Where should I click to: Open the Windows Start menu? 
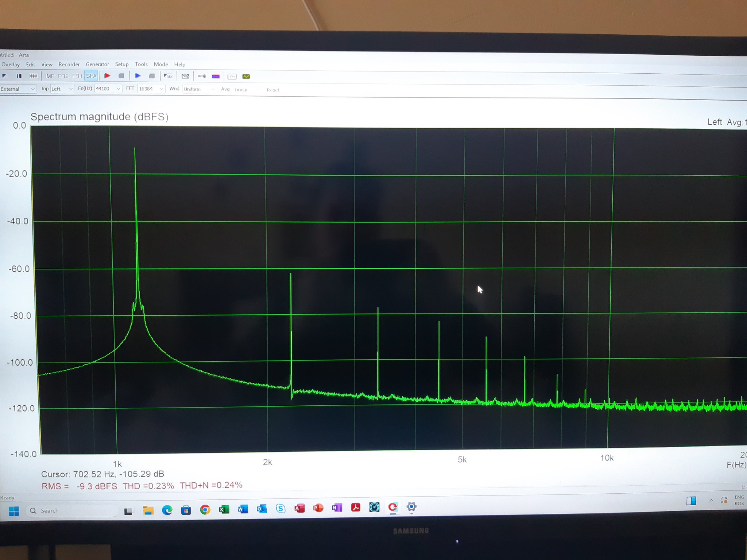(14, 511)
